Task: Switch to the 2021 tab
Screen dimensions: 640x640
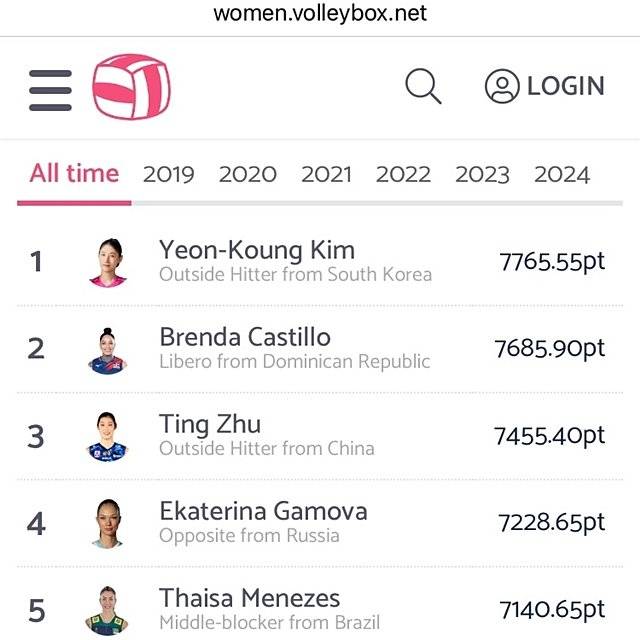Action: click(x=326, y=175)
